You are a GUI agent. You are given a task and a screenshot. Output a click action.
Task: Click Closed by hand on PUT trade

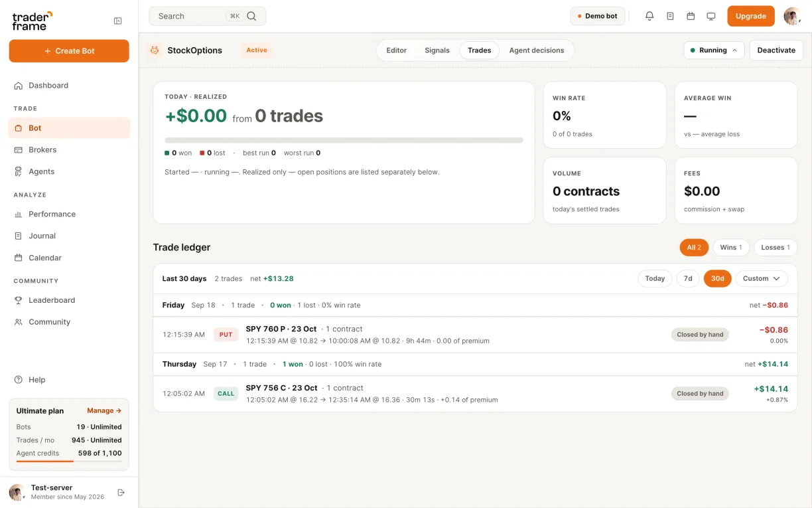coord(700,335)
